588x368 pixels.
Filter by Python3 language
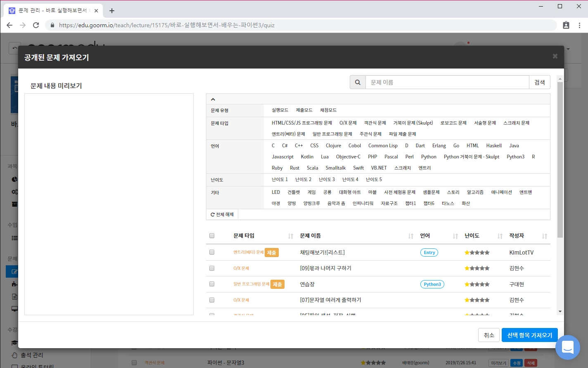point(515,157)
